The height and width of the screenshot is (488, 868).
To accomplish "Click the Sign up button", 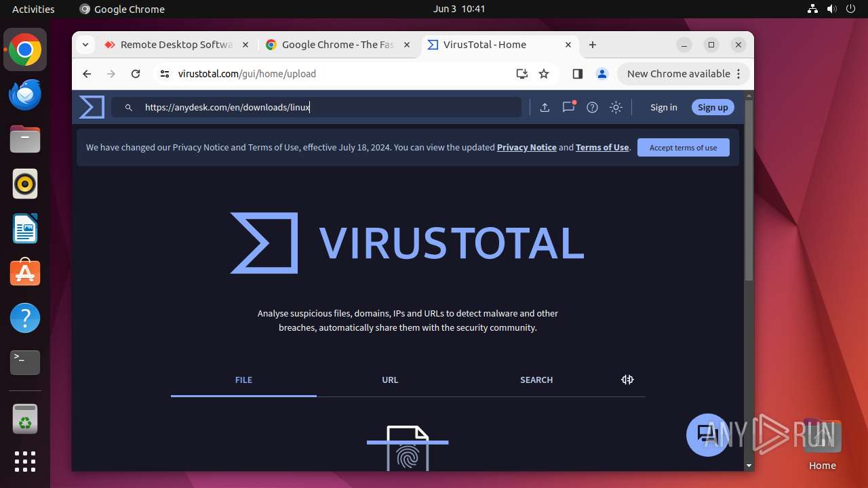I will [713, 107].
